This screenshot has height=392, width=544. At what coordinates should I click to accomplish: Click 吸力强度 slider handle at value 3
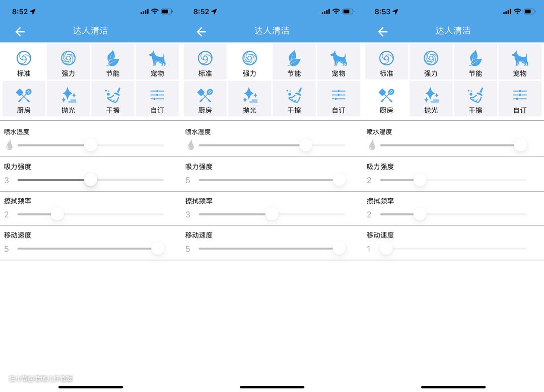tap(91, 180)
